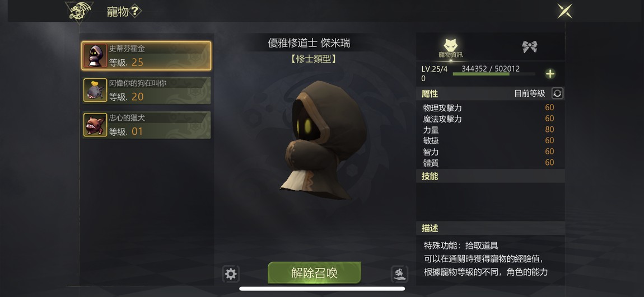Click the 解除召喚 button

314,273
